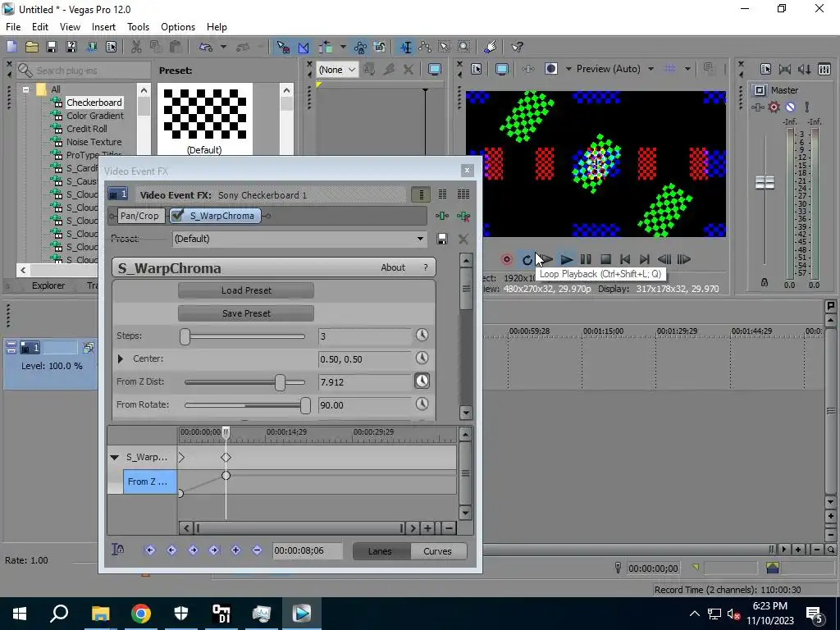Open the Edit menu
The height and width of the screenshot is (630, 840).
tap(39, 27)
